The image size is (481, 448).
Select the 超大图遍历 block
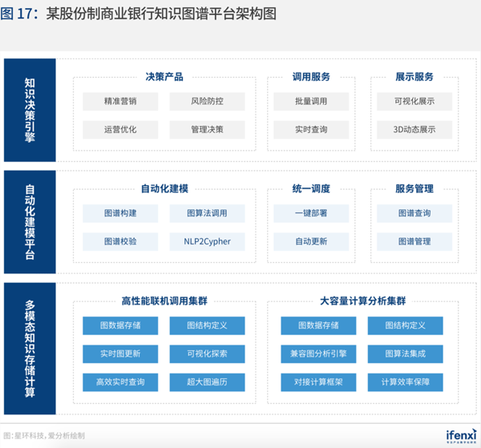click(x=207, y=382)
